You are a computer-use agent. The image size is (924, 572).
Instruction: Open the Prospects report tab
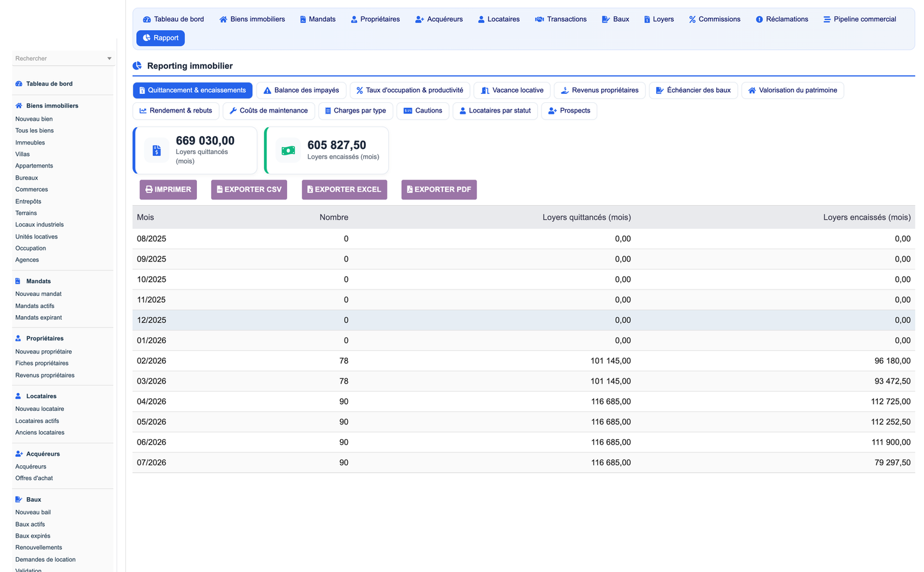coord(569,111)
